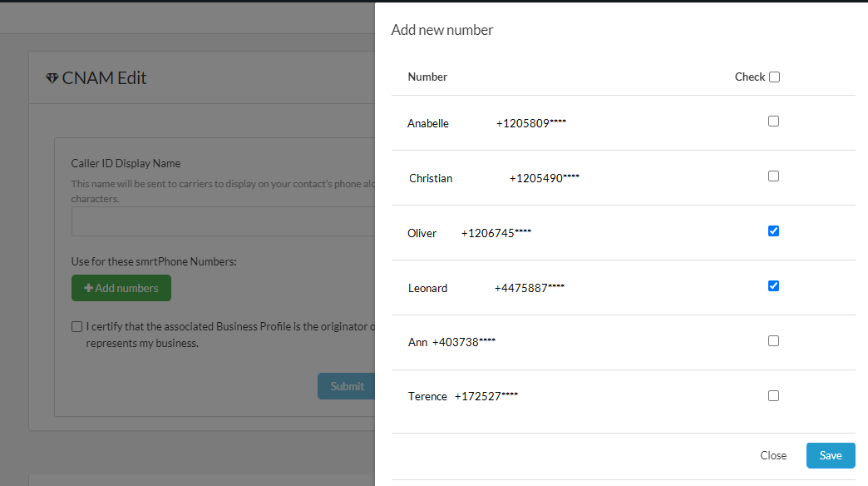Tick the checkbox in Terence's row
The image size is (868, 486).
pos(773,396)
